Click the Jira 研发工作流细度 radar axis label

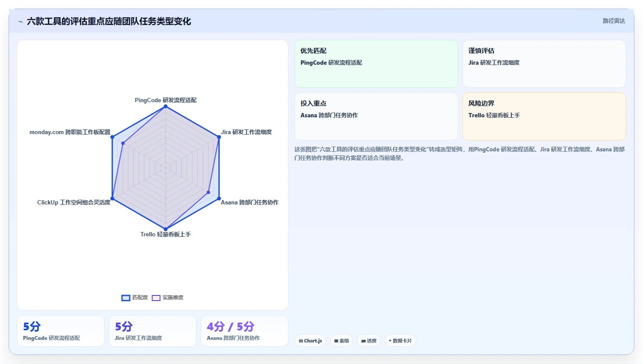coord(247,132)
